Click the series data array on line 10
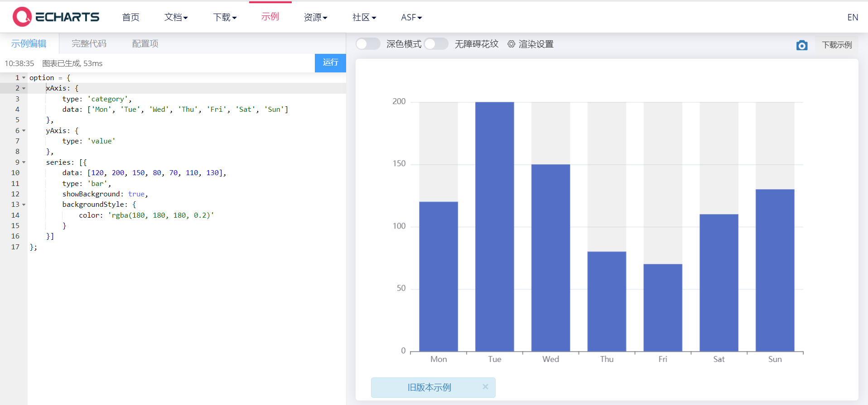 (x=155, y=173)
